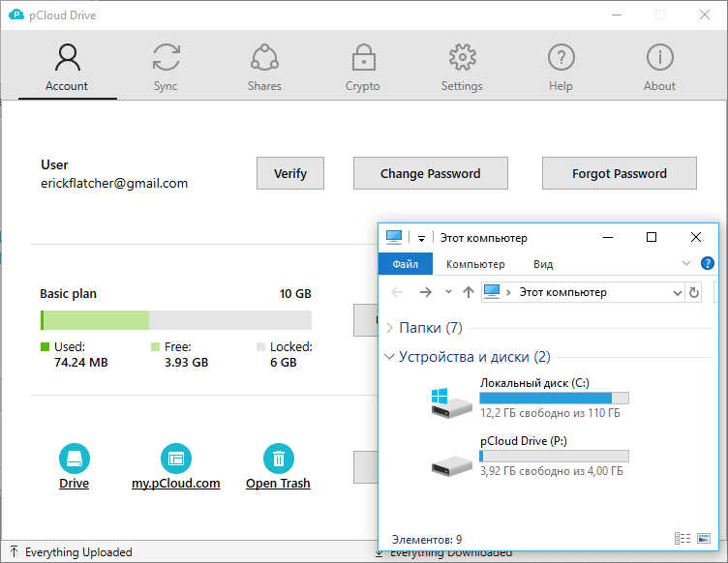Click the 74.24 MB used value
The height and width of the screenshot is (563, 728).
click(x=80, y=362)
